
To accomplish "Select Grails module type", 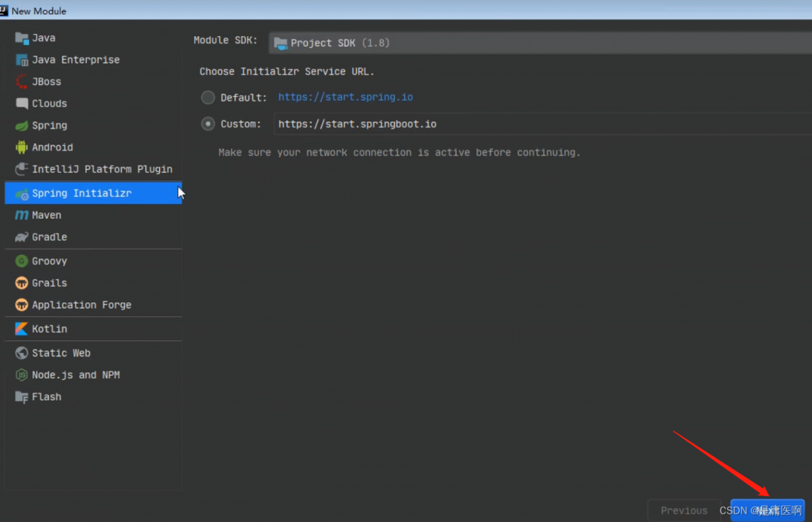I will click(93, 283).
